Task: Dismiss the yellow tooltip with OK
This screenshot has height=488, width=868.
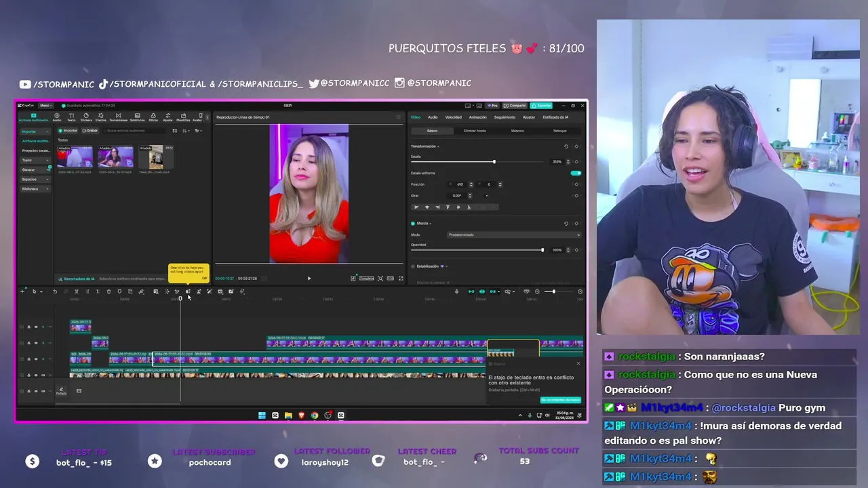Action: click(205, 278)
